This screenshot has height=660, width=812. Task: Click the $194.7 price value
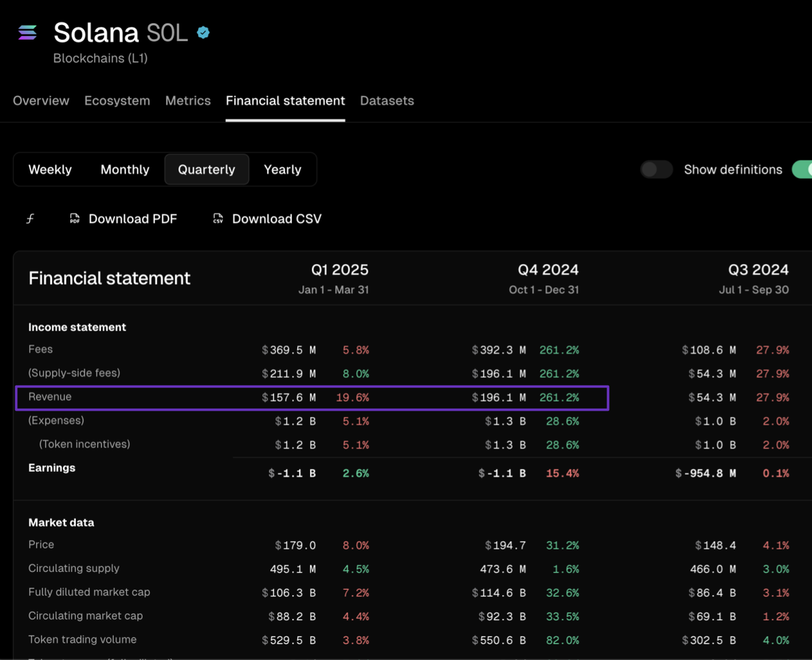pyautogui.click(x=505, y=546)
